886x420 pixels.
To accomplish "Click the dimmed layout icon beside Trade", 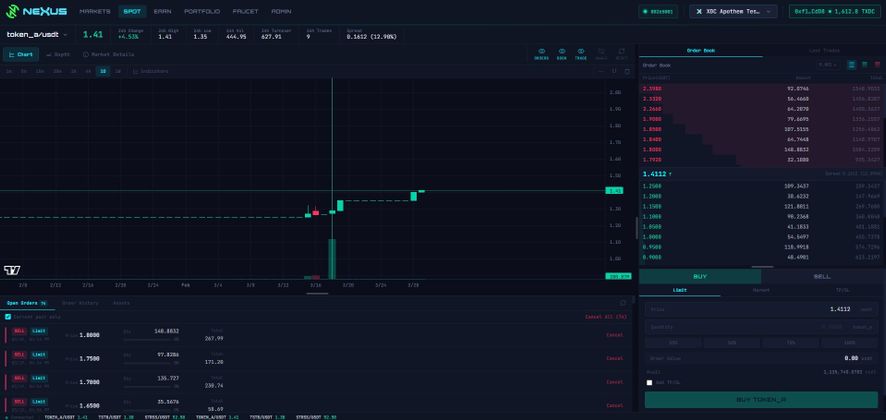I will click(601, 54).
